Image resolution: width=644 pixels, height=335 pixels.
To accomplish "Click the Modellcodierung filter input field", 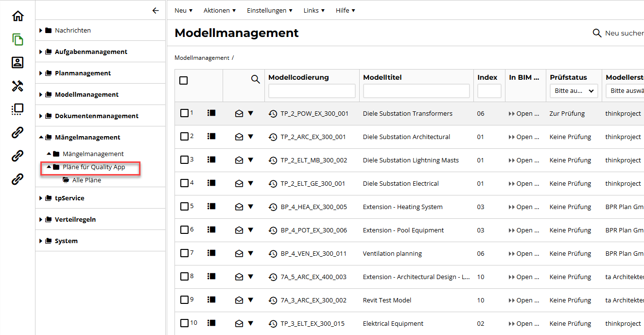I will coord(312,91).
